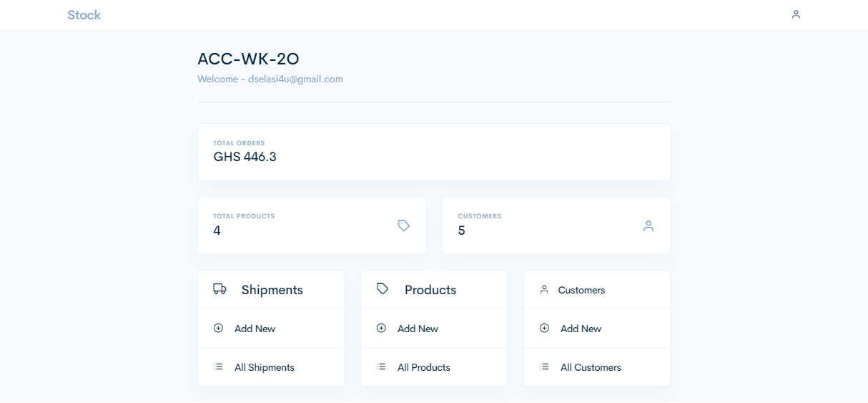Click the truck icon beside Shipments
The width and height of the screenshot is (868, 403).
[220, 289]
